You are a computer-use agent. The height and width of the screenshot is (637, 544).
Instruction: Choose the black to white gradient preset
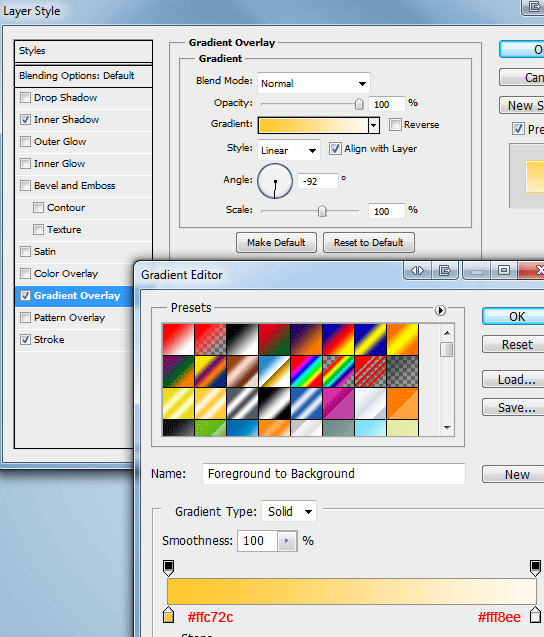242,339
